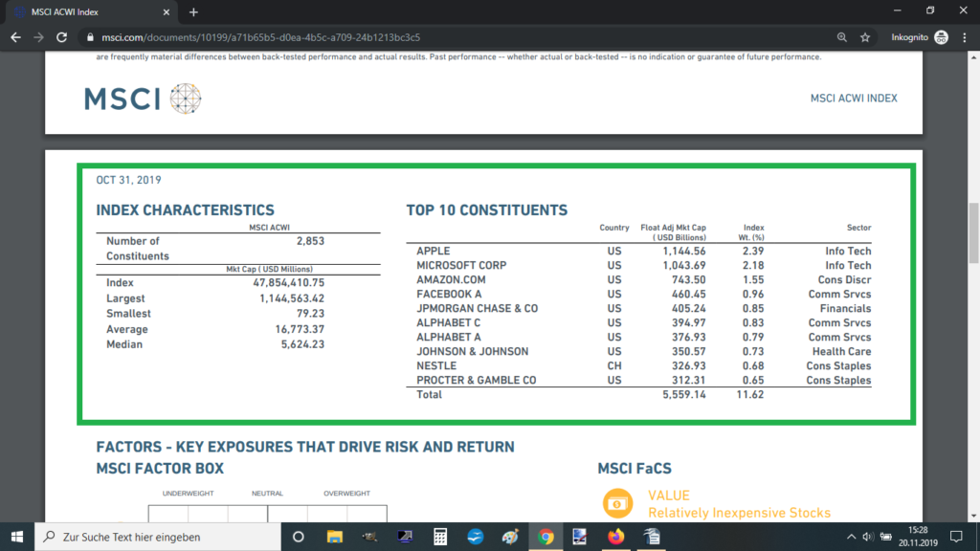
Task: Show hidden system tray icons
Action: click(851, 537)
